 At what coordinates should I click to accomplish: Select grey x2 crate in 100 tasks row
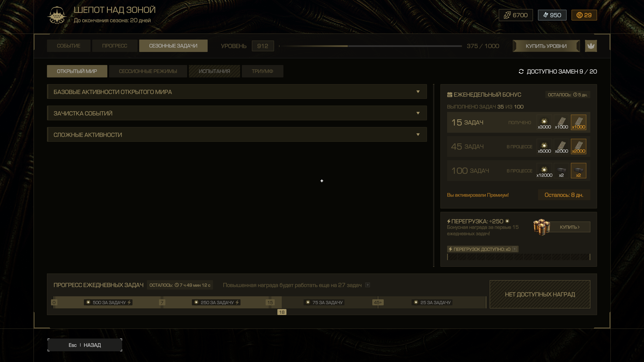coord(561,171)
